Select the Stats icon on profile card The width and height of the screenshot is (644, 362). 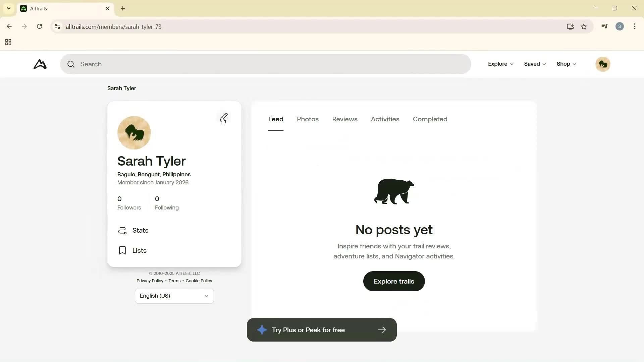pos(122,231)
